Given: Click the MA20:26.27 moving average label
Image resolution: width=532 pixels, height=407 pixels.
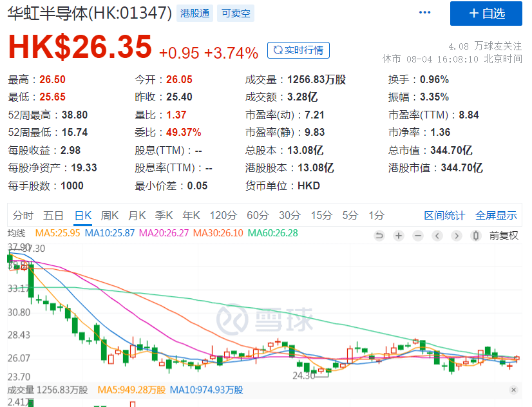Looking at the screenshot, I should coord(164,233).
